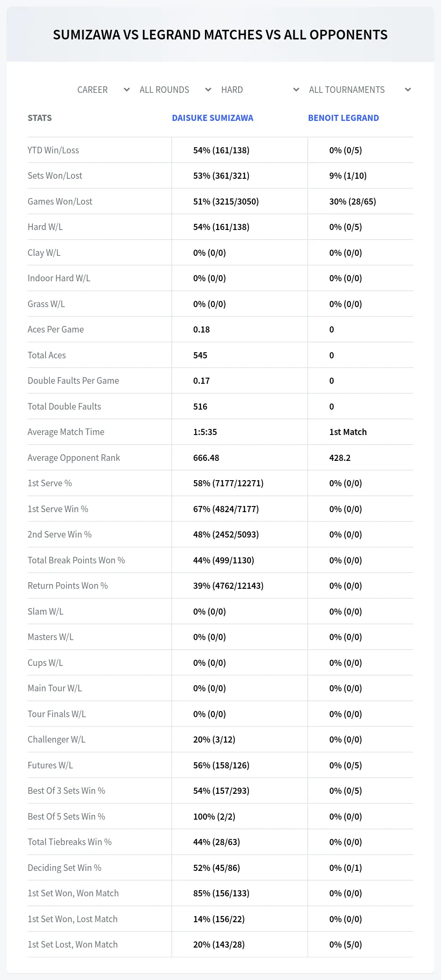Open the HARD surface dropdown
Screen dimensions: 441x980
259,90
